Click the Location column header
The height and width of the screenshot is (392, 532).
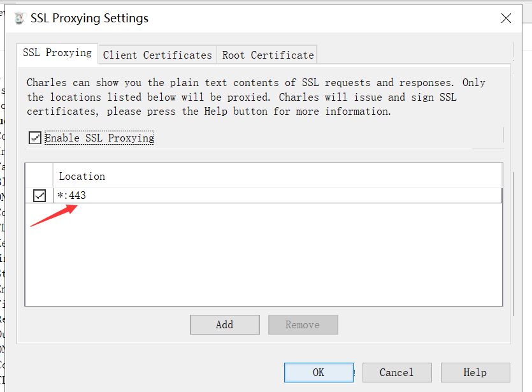tap(278, 176)
